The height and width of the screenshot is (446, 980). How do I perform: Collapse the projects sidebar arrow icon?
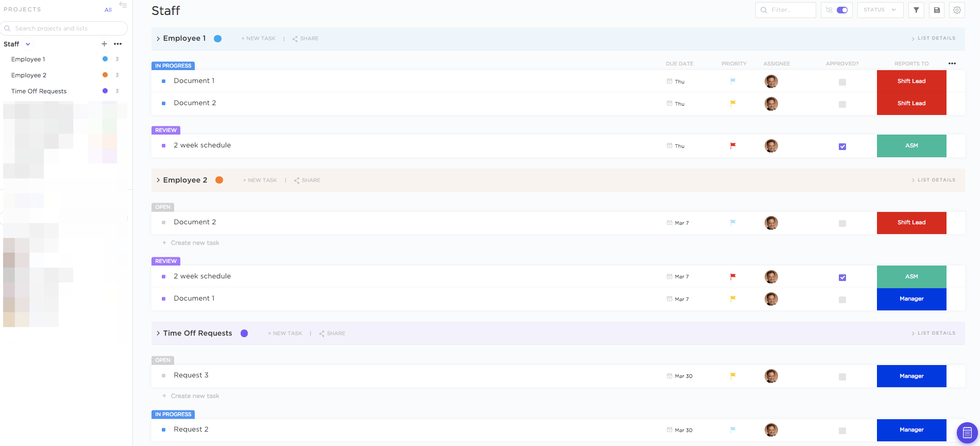point(123,5)
